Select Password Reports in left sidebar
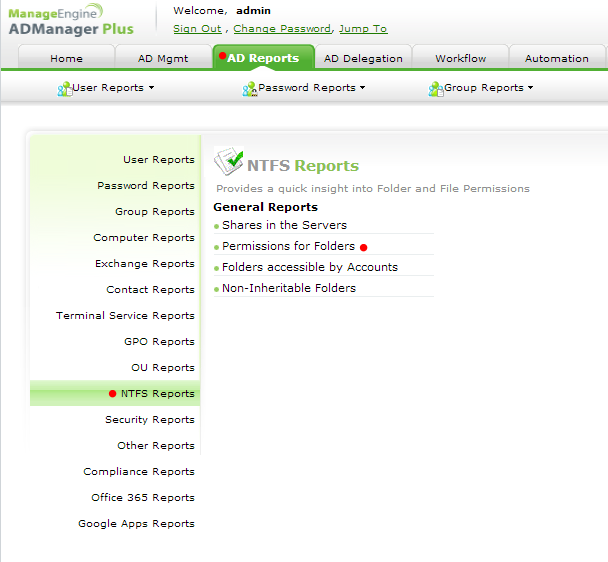 click(146, 185)
